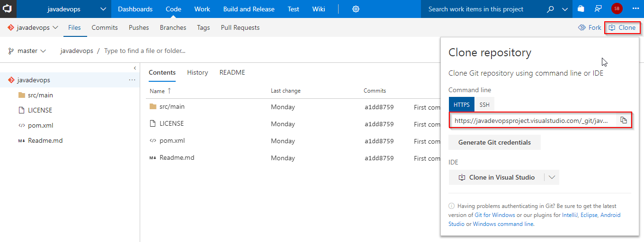This screenshot has width=644, height=242.
Task: Switch to the Pushes tab
Action: [x=139, y=27]
